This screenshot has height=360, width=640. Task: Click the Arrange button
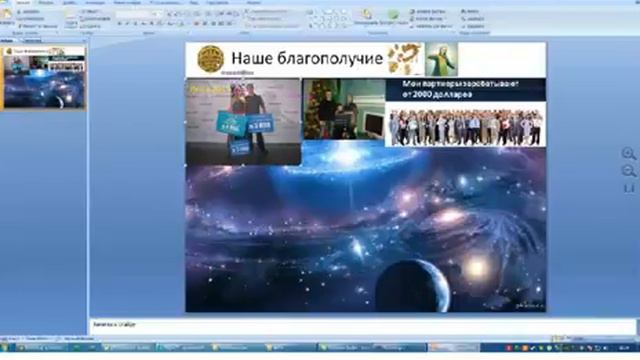[x=366, y=17]
